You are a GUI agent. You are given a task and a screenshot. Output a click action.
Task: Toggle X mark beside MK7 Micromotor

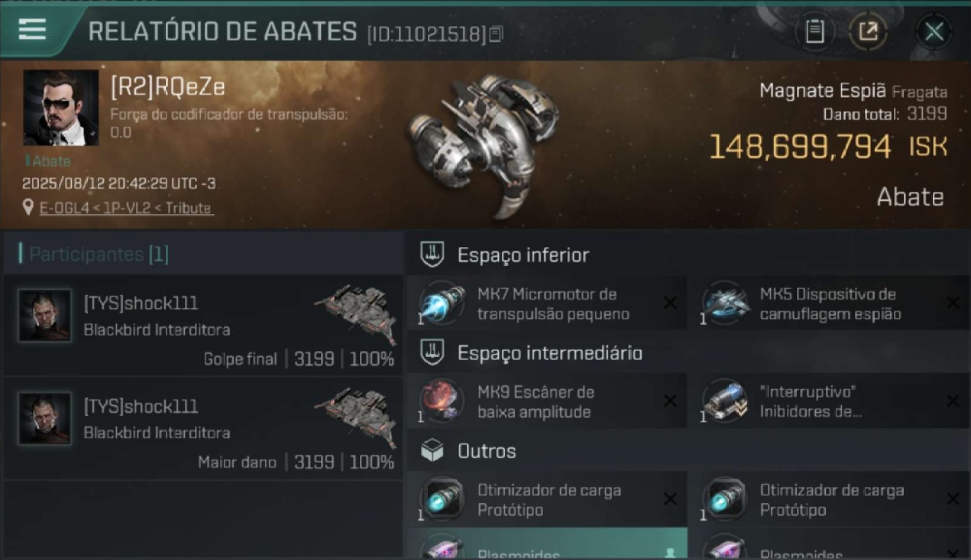(x=670, y=302)
